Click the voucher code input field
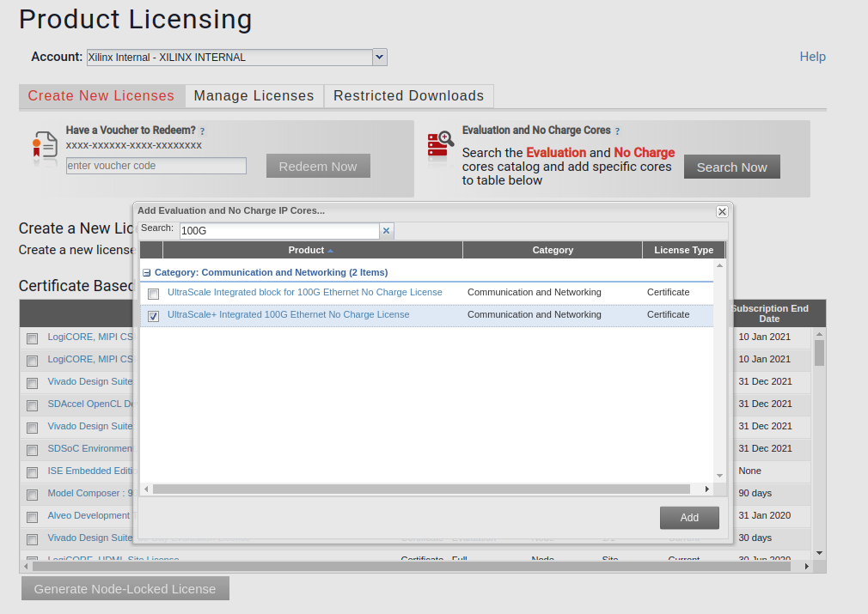 click(156, 166)
